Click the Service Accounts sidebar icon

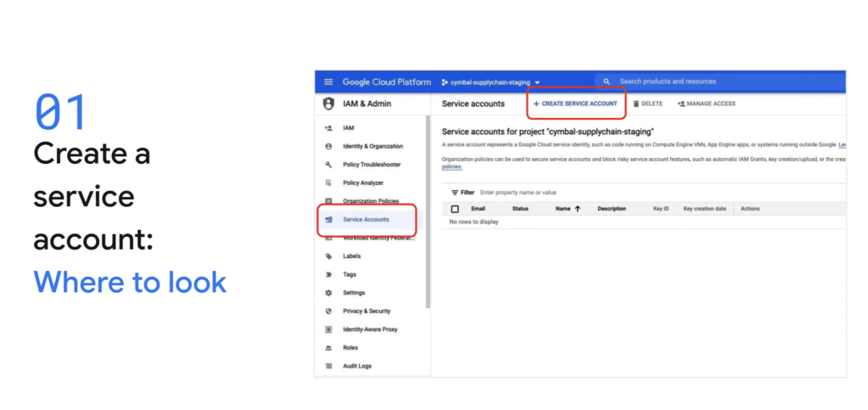328,219
